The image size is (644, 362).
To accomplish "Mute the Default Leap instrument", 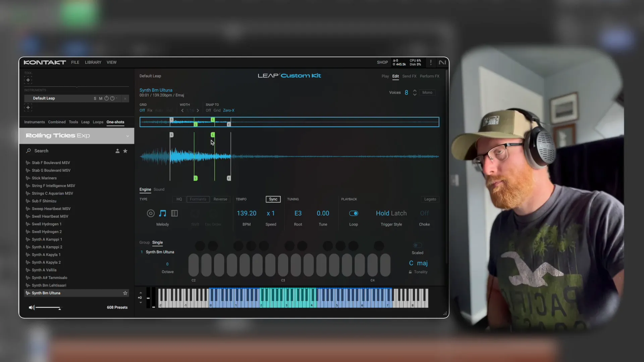I will (101, 99).
